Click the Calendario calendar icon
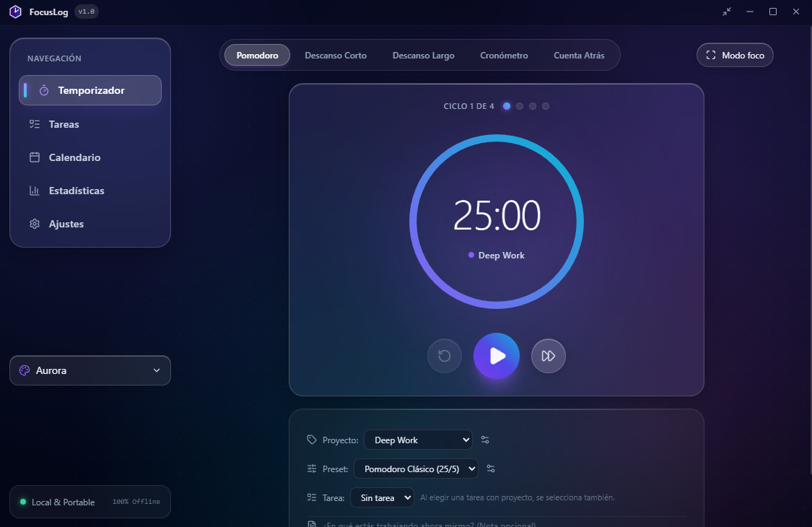812x527 pixels. tap(35, 157)
